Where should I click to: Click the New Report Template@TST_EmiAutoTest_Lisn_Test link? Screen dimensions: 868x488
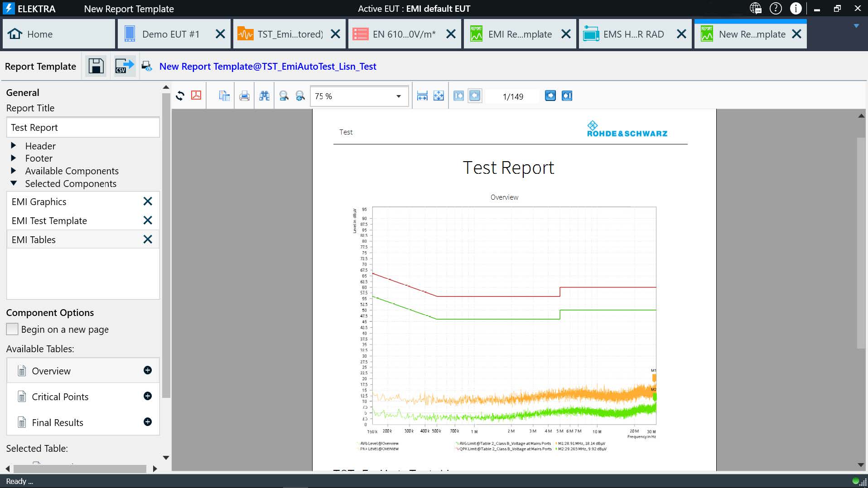coord(267,67)
